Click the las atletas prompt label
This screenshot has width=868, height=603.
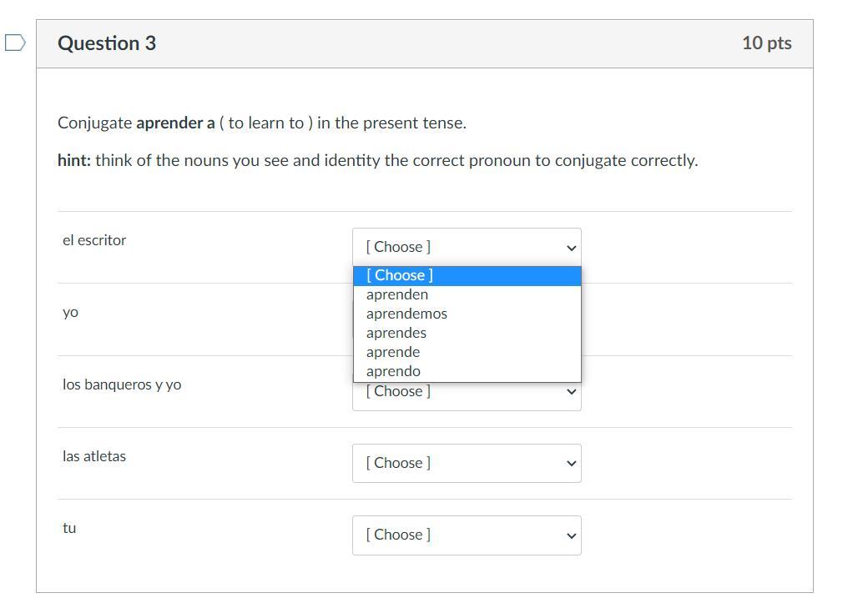(94, 456)
